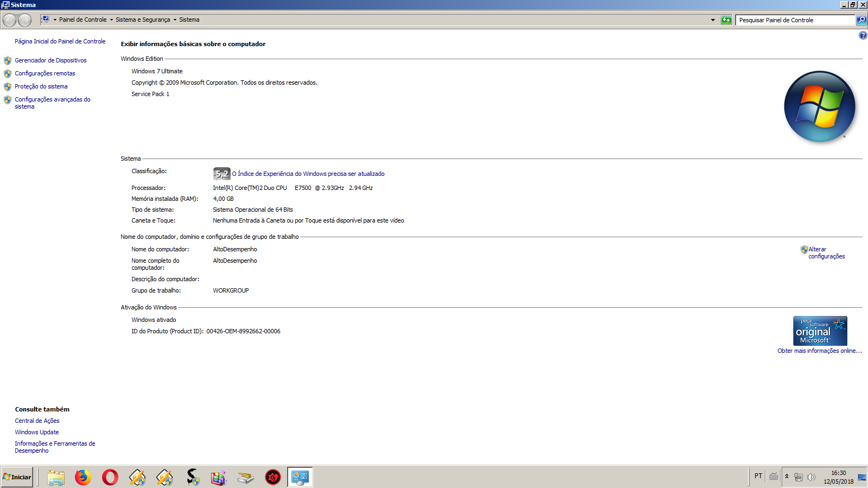This screenshot has height=488, width=868.
Task: Launch Opera from the taskbar
Action: click(x=110, y=478)
